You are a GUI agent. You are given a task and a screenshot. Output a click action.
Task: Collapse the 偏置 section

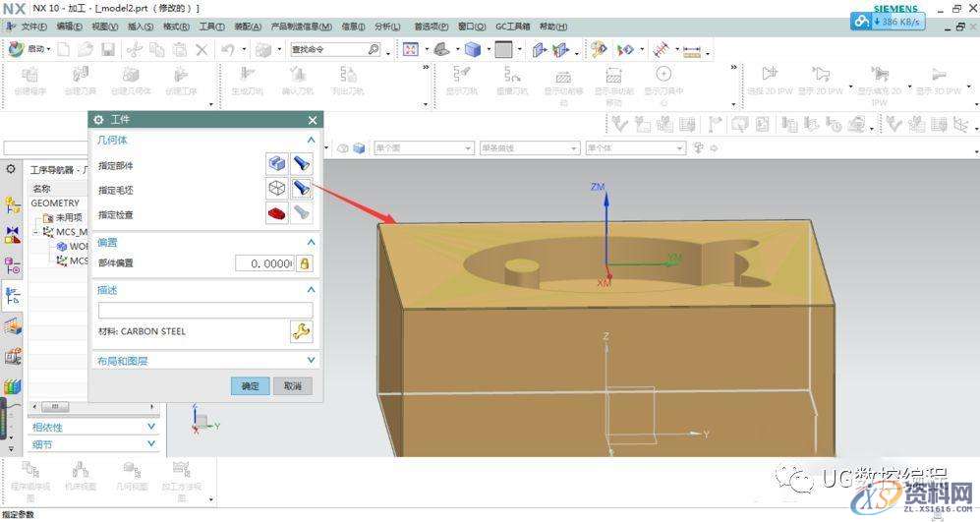click(x=311, y=242)
